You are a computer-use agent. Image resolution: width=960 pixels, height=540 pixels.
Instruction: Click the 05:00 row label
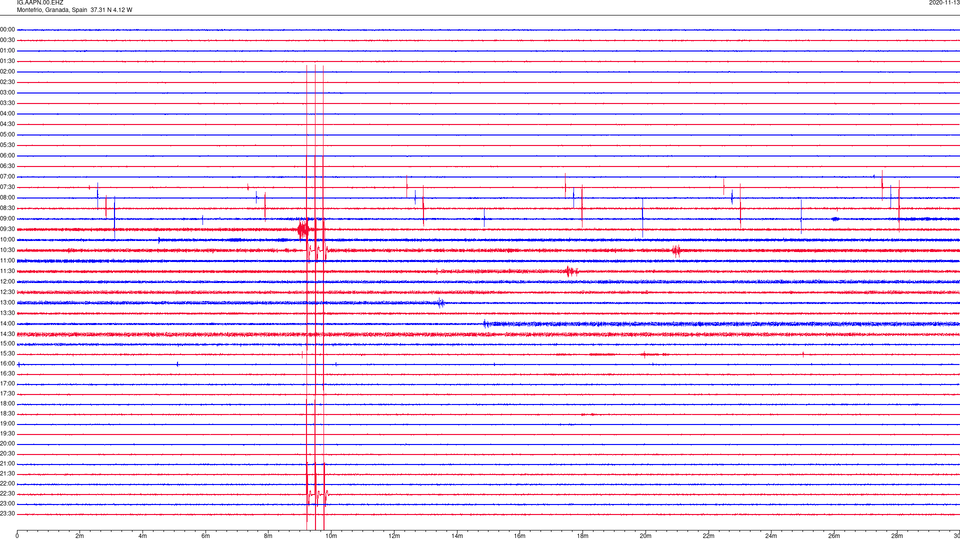coord(7,135)
